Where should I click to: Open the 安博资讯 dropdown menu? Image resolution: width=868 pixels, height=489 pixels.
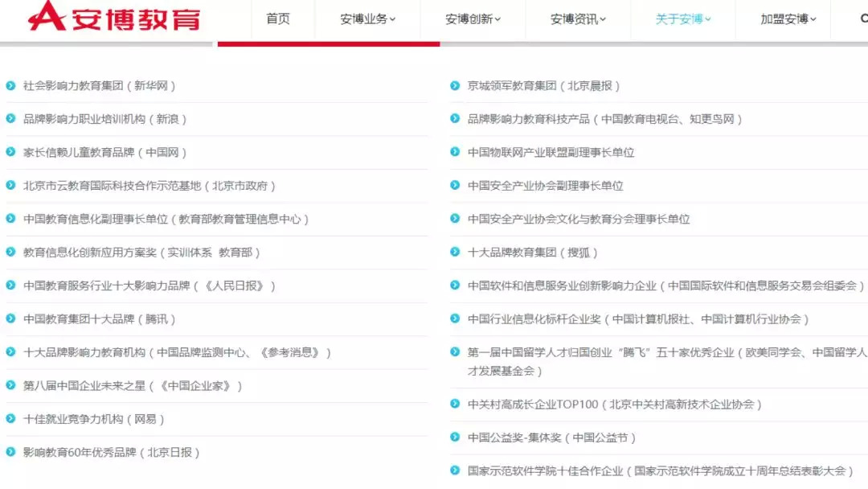[578, 19]
